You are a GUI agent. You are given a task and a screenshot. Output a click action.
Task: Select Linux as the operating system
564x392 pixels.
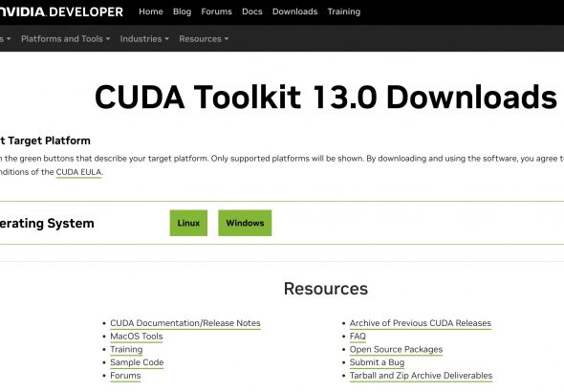pos(188,223)
